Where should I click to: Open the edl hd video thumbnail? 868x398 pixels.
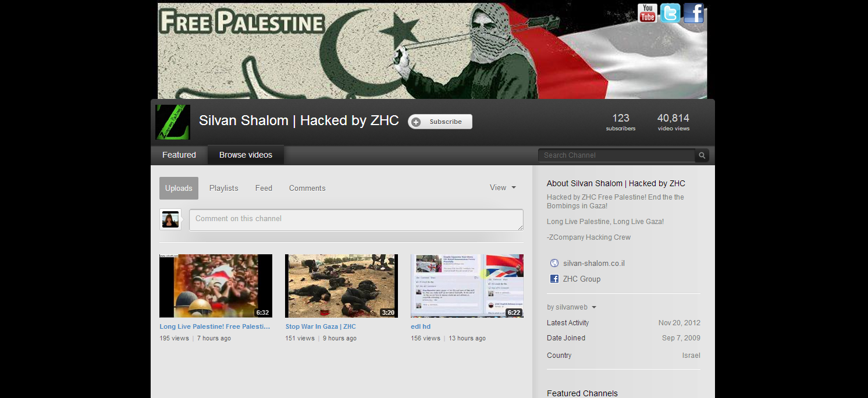467,286
